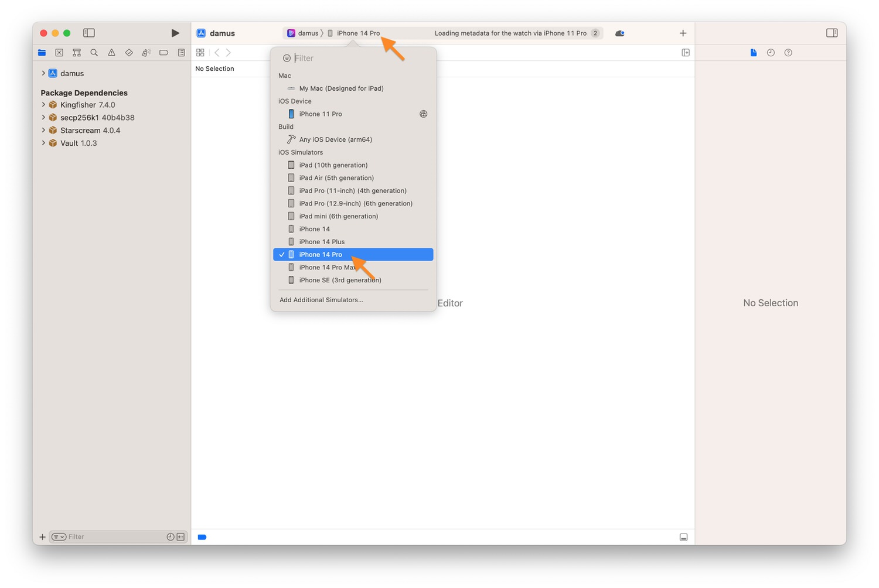Click the plus Library button
The height and width of the screenshot is (588, 879).
[x=683, y=33]
